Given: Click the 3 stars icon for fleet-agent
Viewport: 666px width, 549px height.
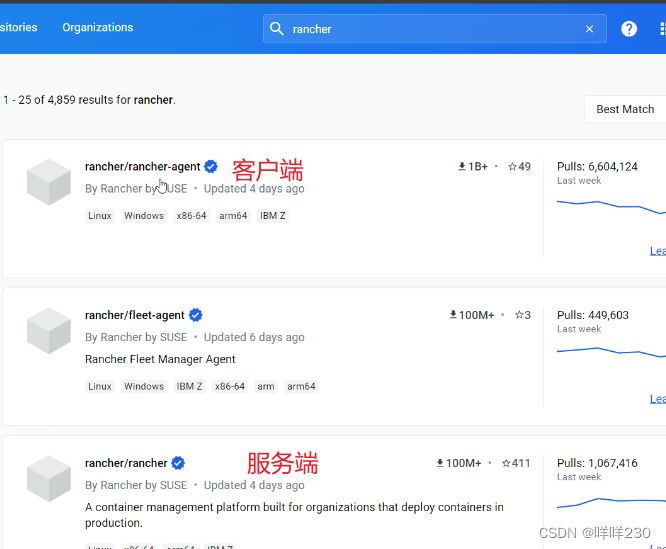Looking at the screenshot, I should coord(519,315).
